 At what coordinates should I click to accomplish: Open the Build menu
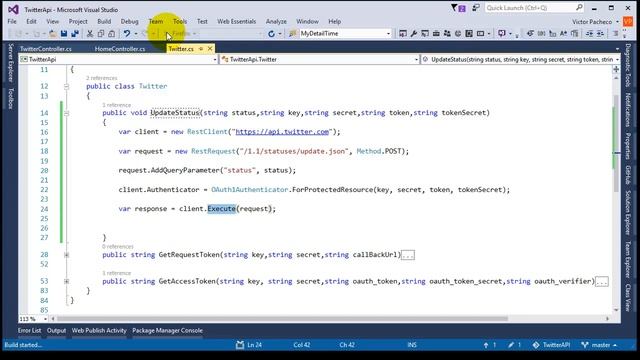tap(104, 22)
